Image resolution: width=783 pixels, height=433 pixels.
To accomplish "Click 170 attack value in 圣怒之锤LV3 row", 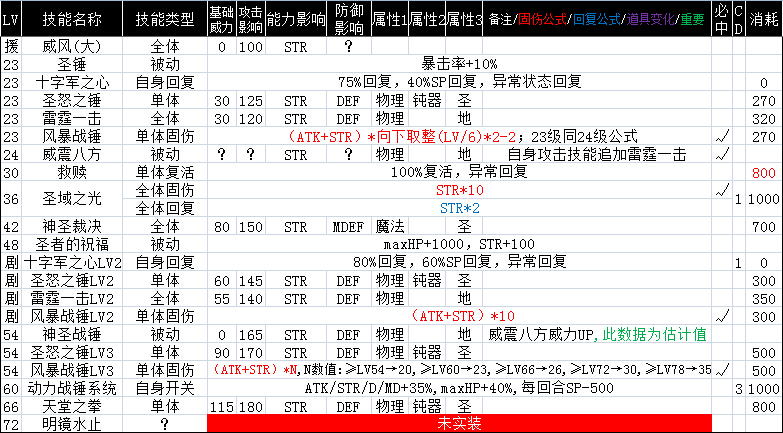I will (x=251, y=352).
